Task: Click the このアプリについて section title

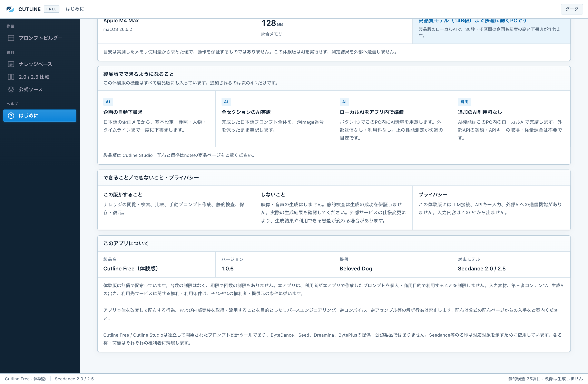Action: [126, 243]
